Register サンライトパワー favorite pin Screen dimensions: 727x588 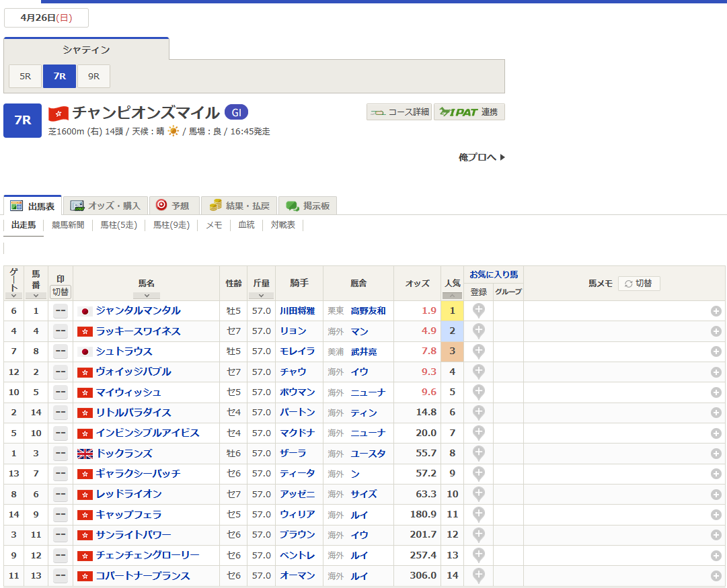pos(478,535)
